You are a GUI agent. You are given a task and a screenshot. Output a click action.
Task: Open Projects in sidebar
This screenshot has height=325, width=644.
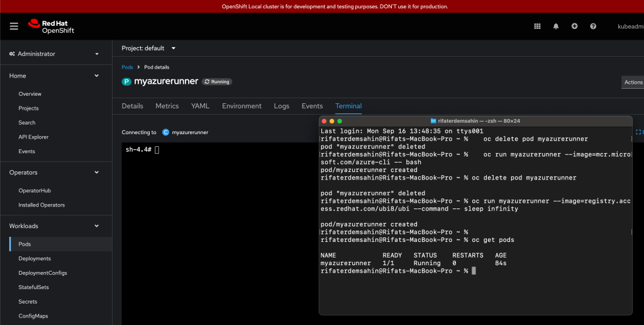(x=28, y=108)
